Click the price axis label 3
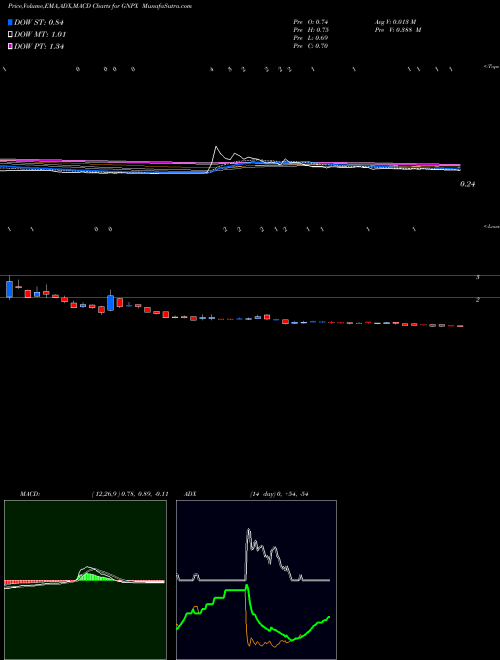Screen dimensions: 500x660 point(478,277)
